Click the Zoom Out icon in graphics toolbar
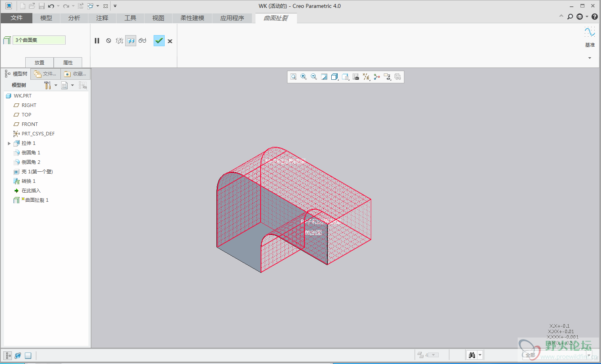 point(314,77)
